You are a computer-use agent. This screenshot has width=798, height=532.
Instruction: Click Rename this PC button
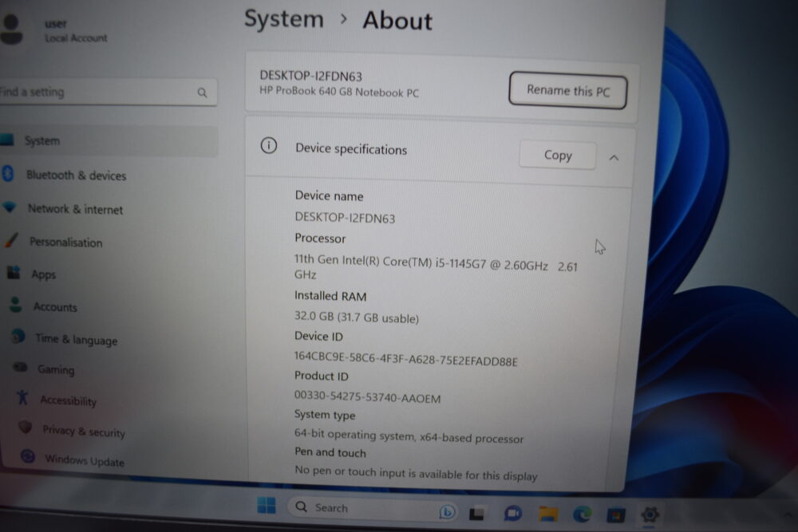click(568, 91)
